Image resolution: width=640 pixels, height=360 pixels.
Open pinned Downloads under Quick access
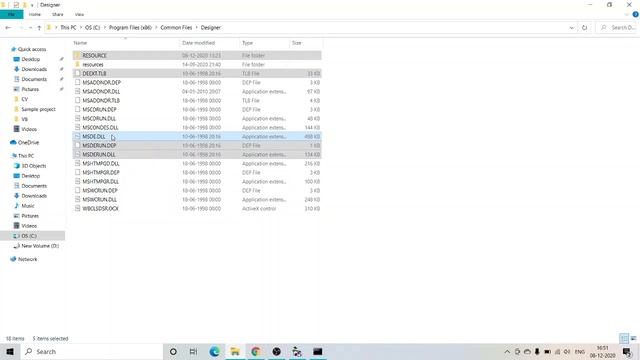click(x=34, y=69)
